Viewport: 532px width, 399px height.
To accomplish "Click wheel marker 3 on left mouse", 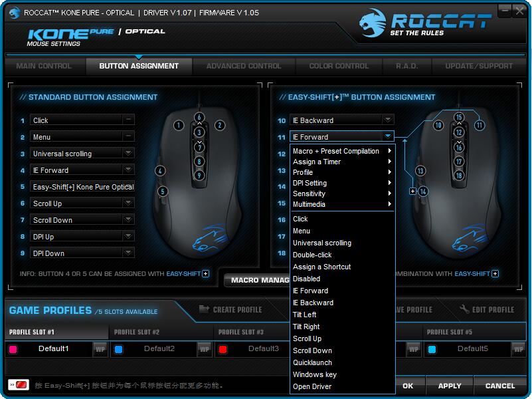I will pos(199,132).
